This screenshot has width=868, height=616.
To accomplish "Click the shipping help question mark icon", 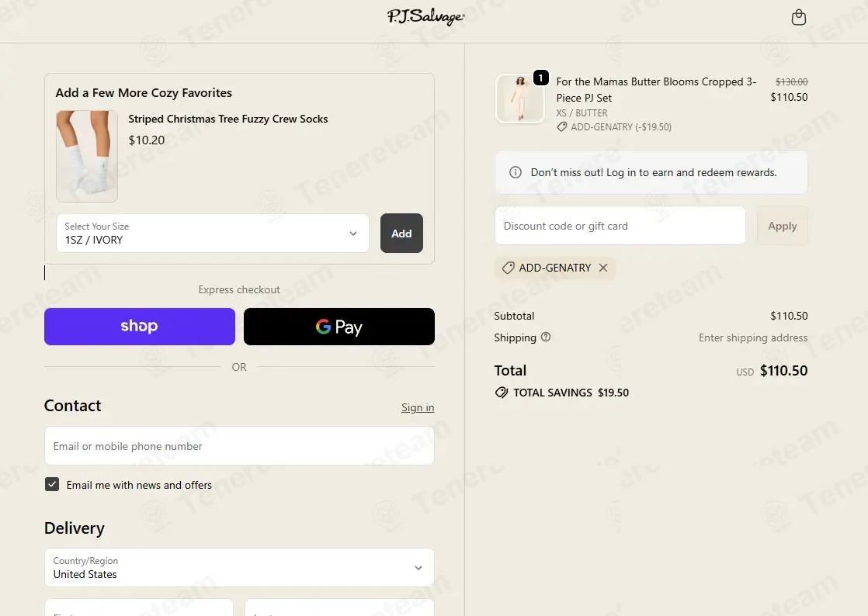I will click(546, 337).
